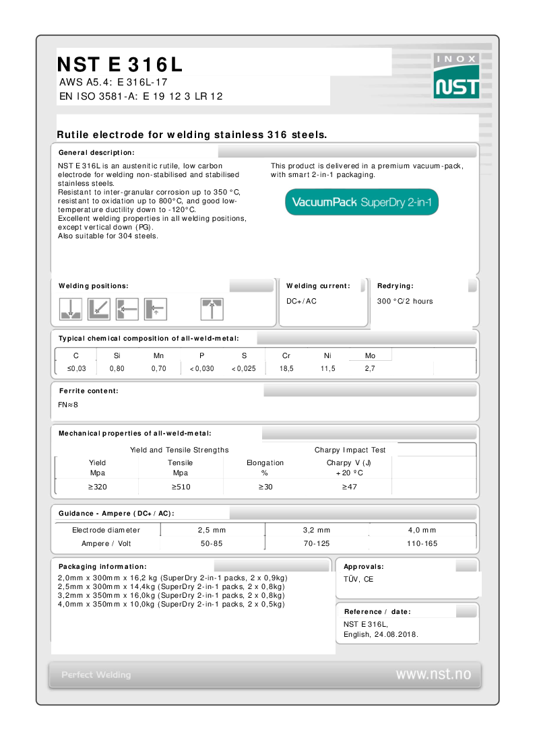Viewport: 535px width, 756px height.
Task: Click the 'Redrying:' heading
Action: [x=395, y=286]
